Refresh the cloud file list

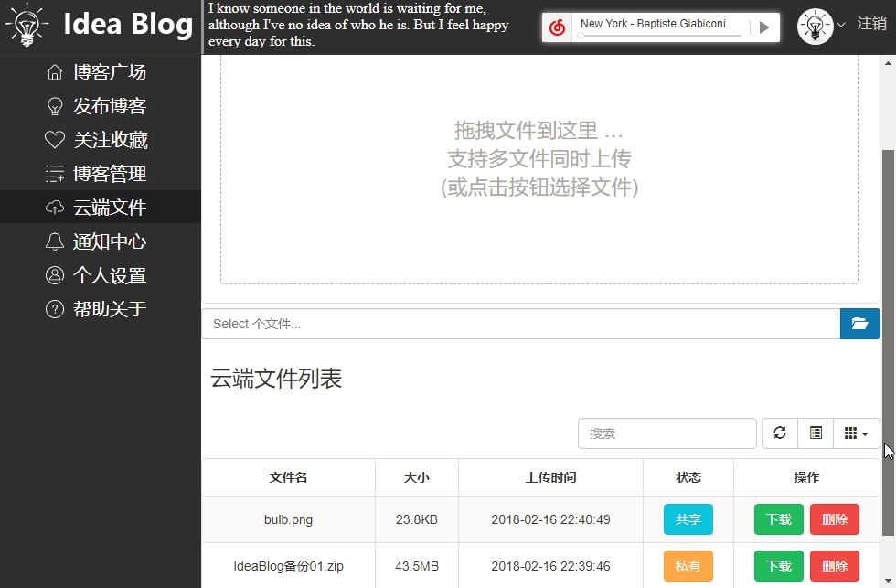779,433
